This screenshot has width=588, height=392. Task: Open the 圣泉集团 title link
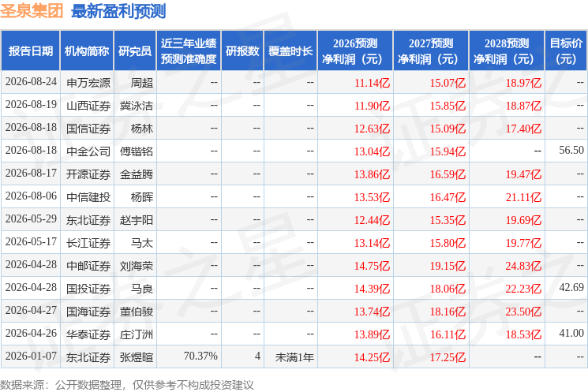[x=32, y=11]
